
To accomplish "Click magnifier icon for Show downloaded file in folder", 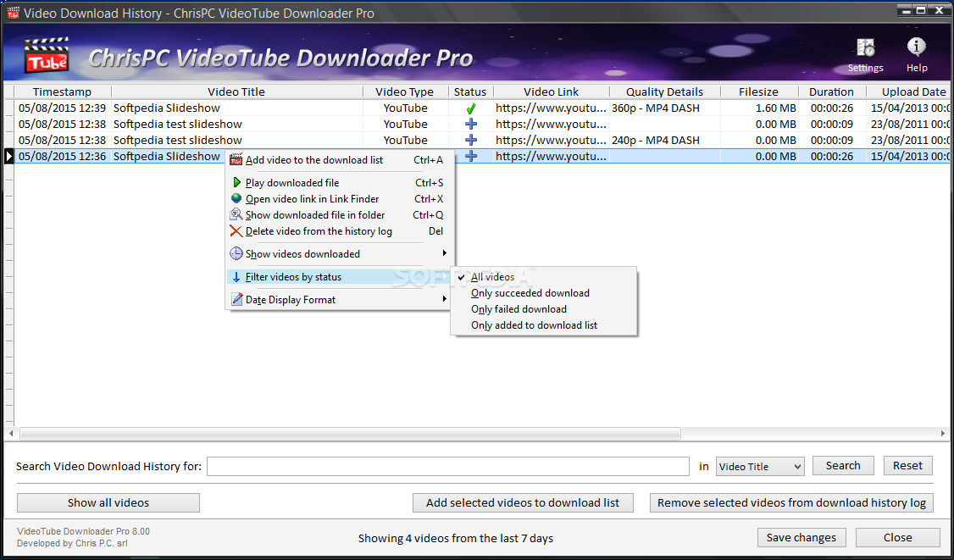I will pos(236,215).
